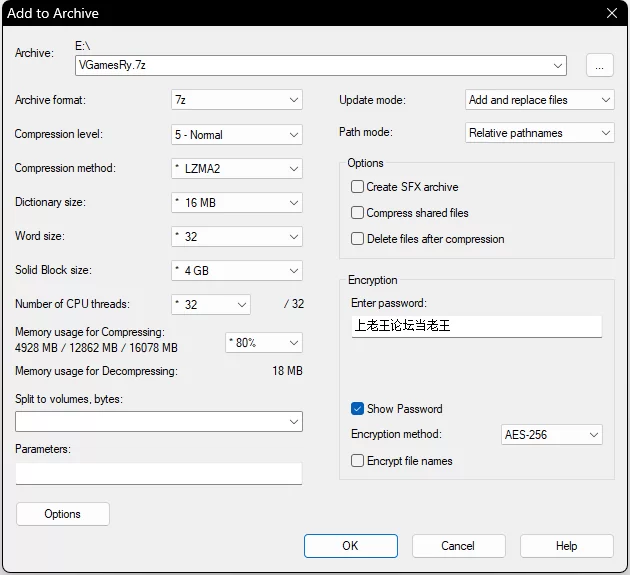Uncheck the Show Password checkbox

coord(357,409)
